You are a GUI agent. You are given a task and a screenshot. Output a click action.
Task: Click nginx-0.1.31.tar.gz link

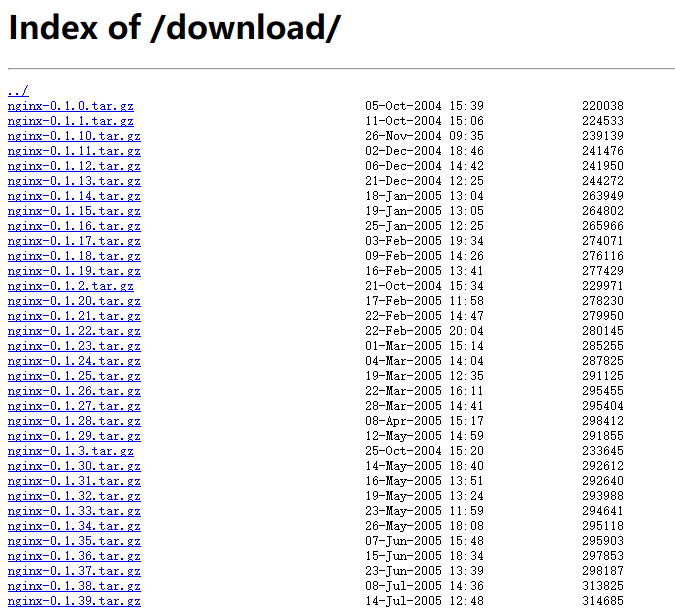(74, 481)
